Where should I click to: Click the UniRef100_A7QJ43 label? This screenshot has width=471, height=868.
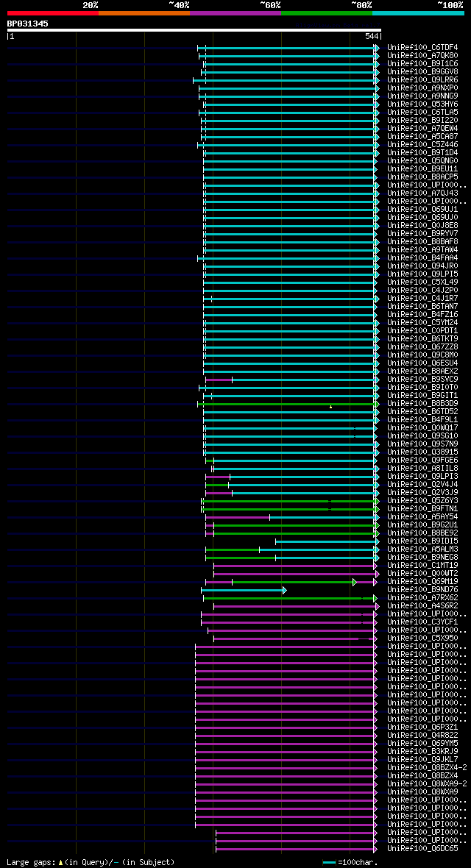click(422, 193)
